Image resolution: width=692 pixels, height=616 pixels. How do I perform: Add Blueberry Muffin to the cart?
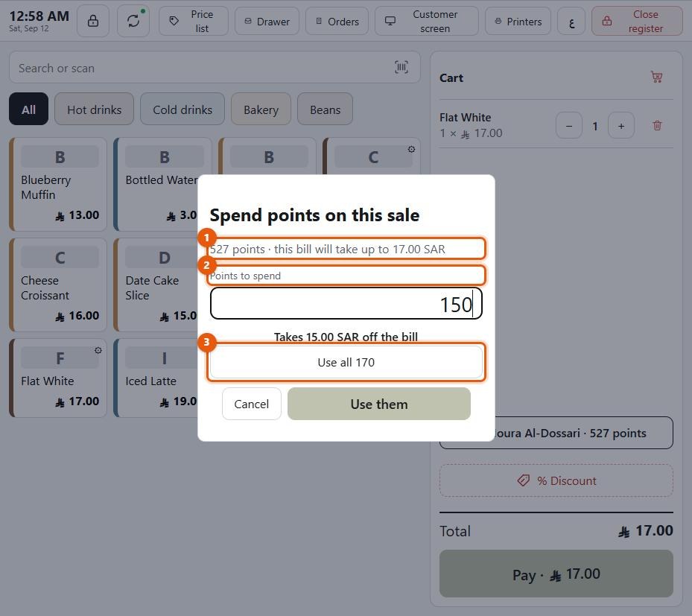coord(58,184)
